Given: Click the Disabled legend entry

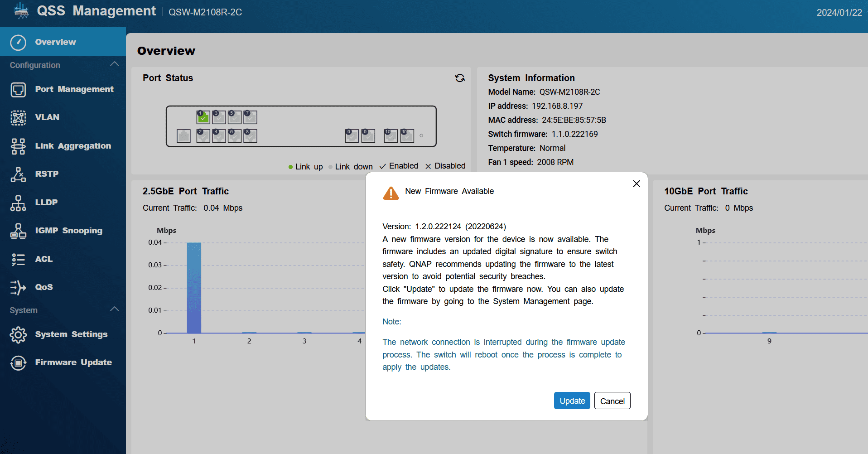Looking at the screenshot, I should point(445,166).
